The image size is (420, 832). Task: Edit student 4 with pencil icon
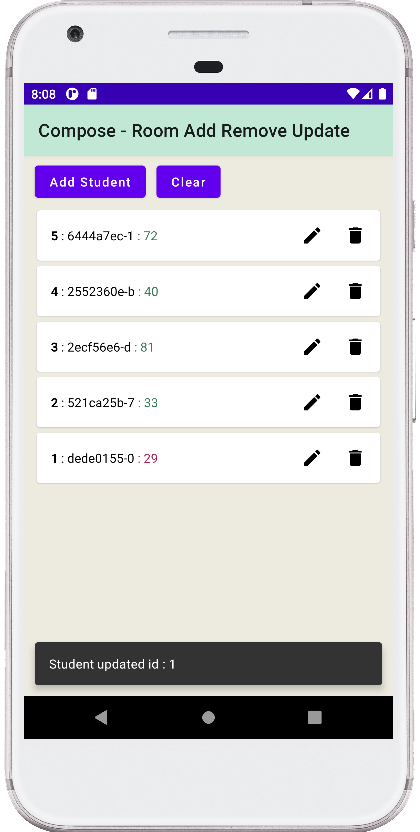312,291
